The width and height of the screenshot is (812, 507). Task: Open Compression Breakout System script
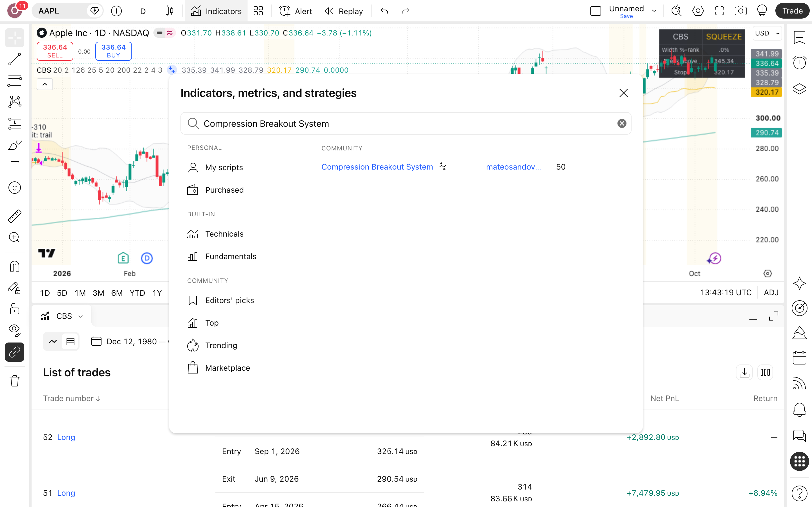tap(377, 167)
